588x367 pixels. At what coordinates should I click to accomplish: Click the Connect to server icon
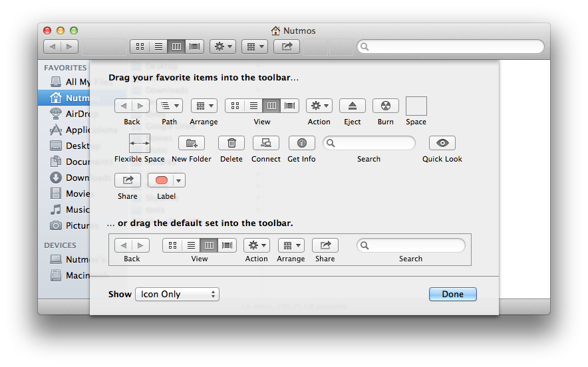pyautogui.click(x=266, y=143)
